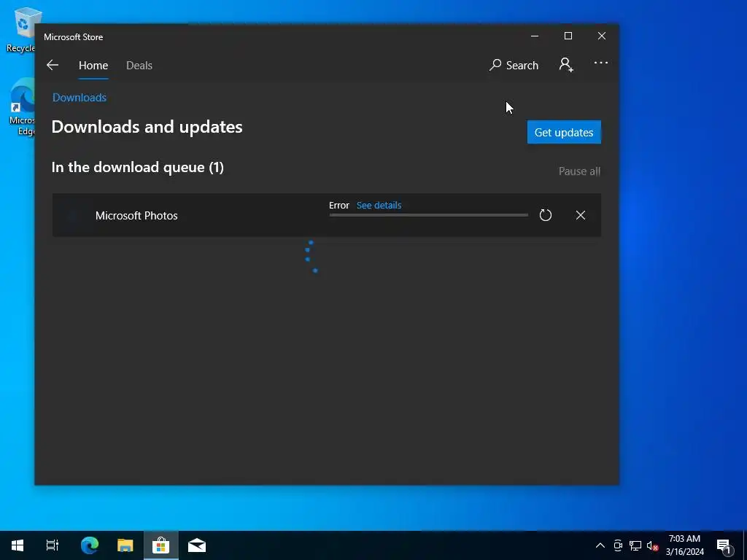Open the taskbar clock and date

click(x=684, y=545)
